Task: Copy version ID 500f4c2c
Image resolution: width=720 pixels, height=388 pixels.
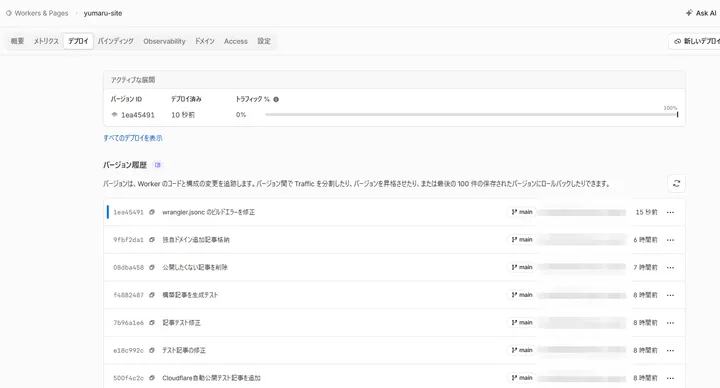Action: coord(152,378)
